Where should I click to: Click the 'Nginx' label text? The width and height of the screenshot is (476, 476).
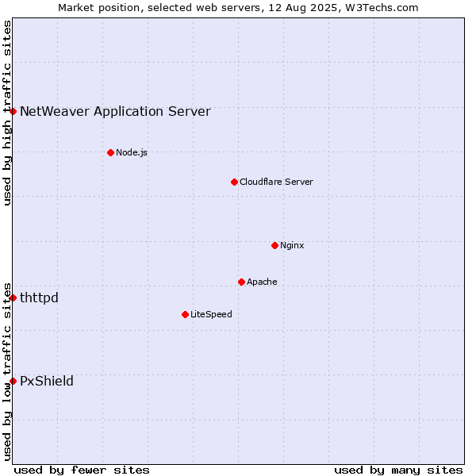click(x=292, y=245)
